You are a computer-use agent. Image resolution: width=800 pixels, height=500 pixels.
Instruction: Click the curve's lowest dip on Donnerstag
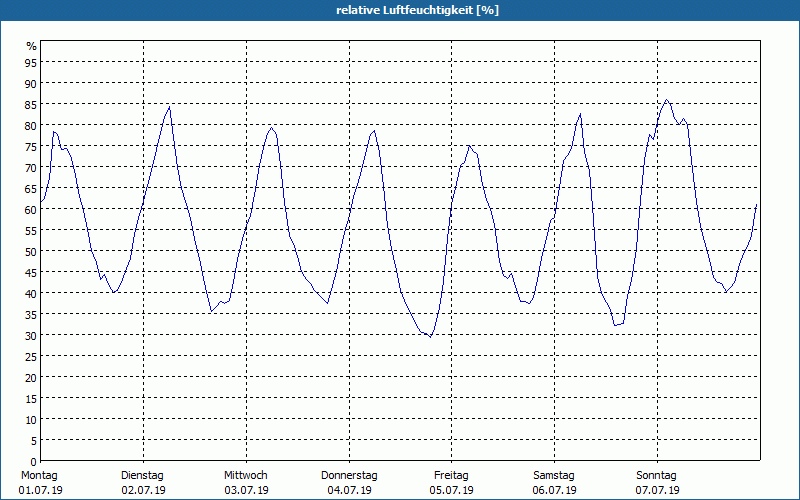[430, 337]
